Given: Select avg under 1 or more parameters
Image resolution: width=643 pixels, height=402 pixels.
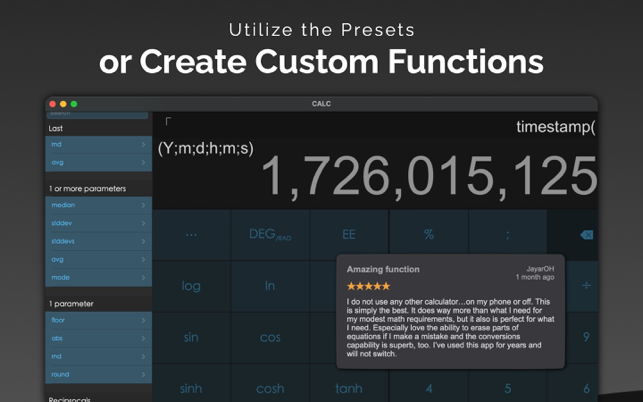Looking at the screenshot, I should pyautogui.click(x=98, y=259).
